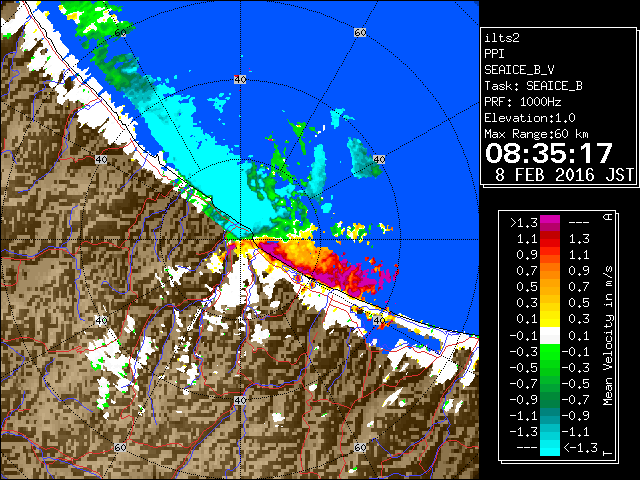Click the 08:35:17 timestamp

click(549, 153)
